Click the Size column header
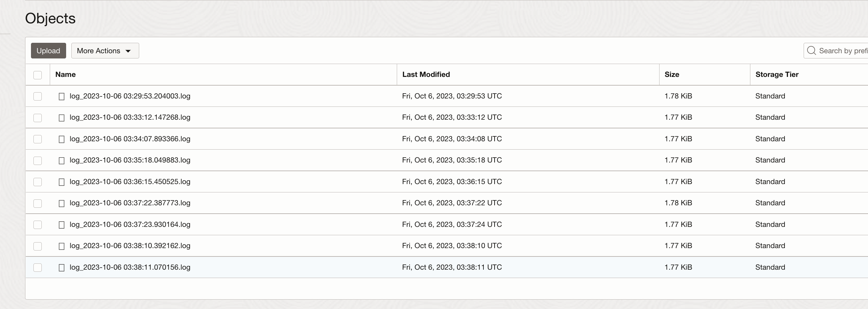 tap(672, 74)
